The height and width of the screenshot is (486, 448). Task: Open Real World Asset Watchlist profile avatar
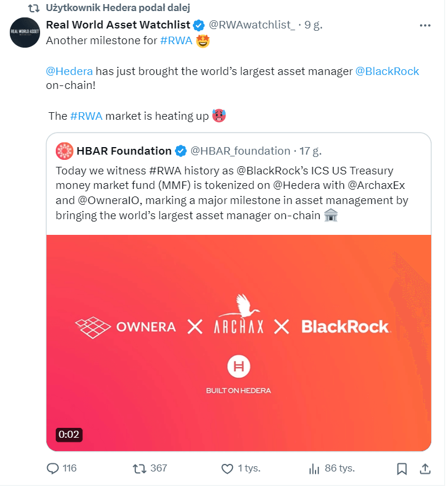pos(25,33)
